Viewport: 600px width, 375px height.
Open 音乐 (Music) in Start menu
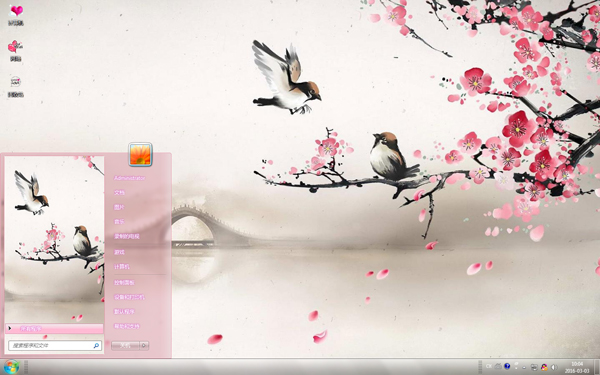click(x=119, y=222)
